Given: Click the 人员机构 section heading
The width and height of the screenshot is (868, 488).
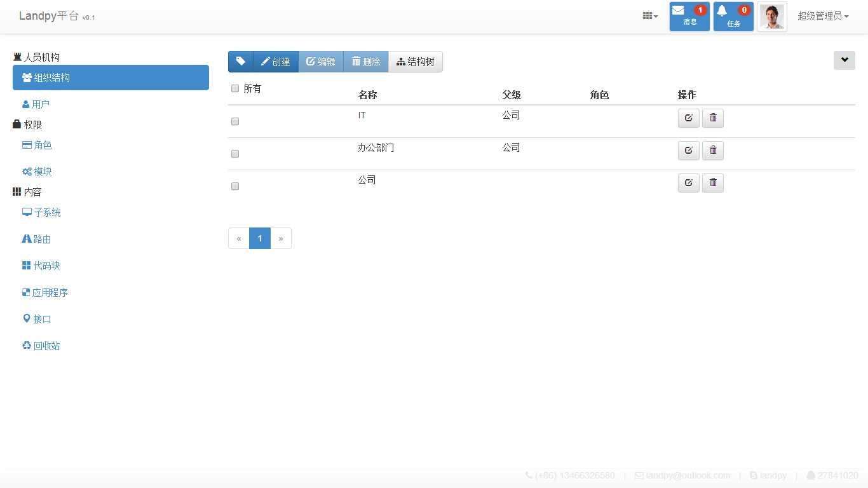Looking at the screenshot, I should (36, 57).
